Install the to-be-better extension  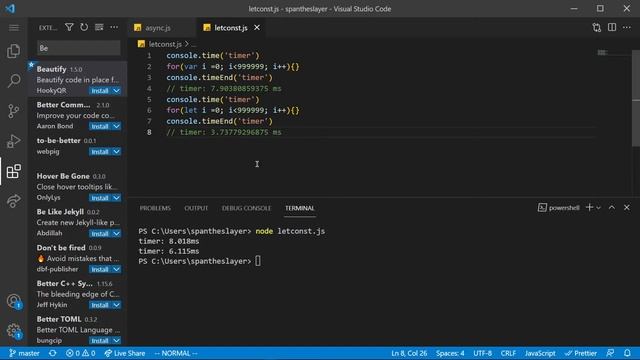point(100,151)
